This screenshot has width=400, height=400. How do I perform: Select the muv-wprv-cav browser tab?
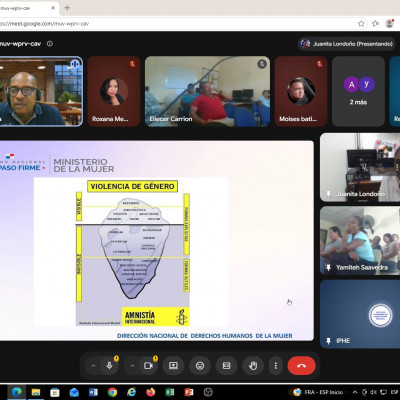tap(28, 8)
